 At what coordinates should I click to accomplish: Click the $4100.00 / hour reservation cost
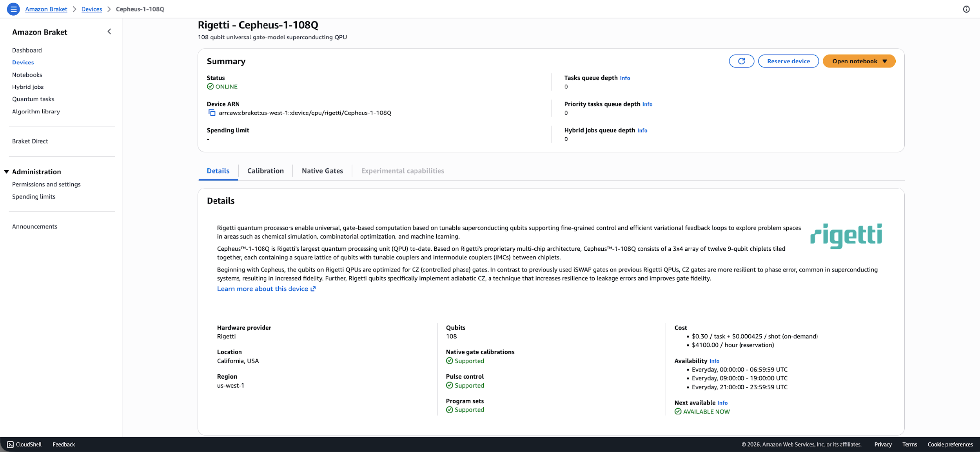pyautogui.click(x=733, y=345)
